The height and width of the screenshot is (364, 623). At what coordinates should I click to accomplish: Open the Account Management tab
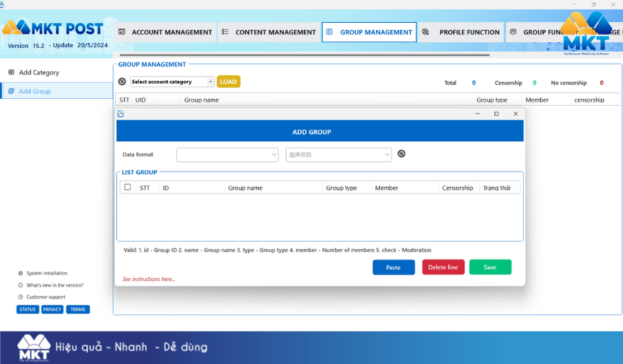166,33
